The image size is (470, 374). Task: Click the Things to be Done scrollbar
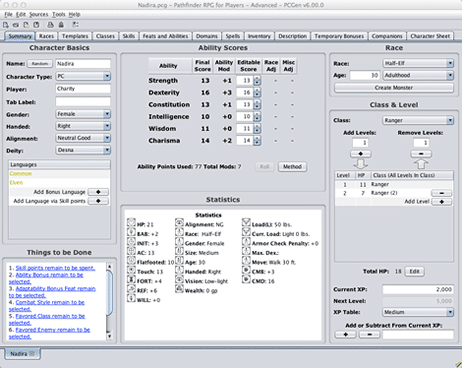point(109,301)
